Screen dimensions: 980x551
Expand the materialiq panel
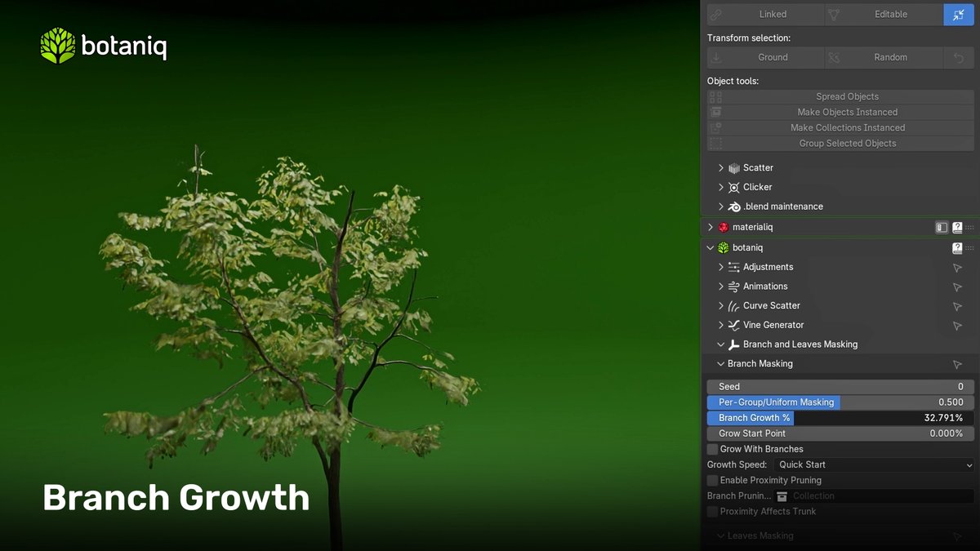coord(710,228)
